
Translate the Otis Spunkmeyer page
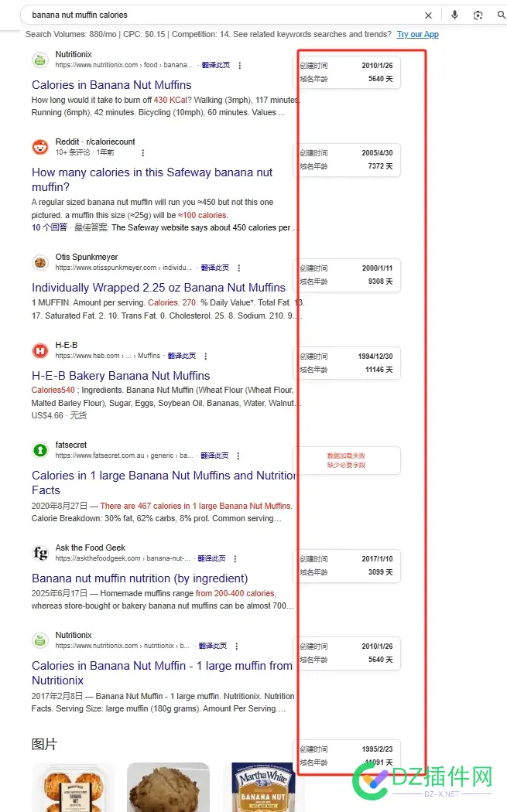coord(215,268)
